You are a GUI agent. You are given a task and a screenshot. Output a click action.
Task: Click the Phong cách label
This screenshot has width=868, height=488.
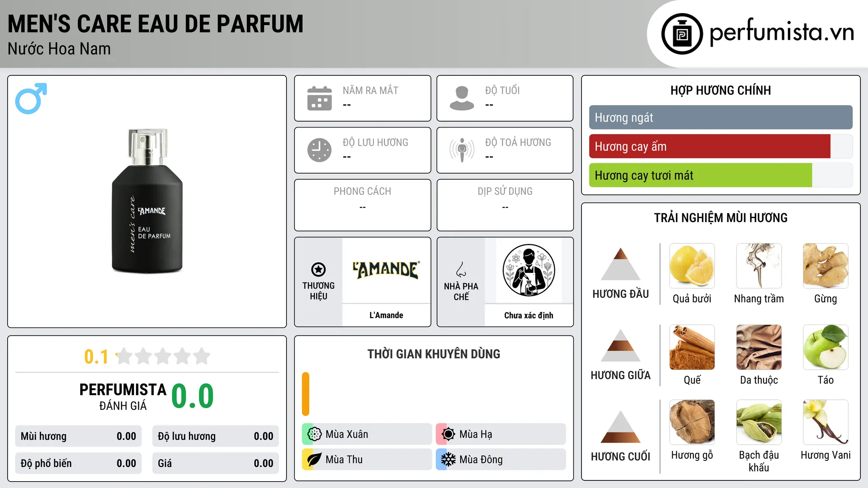coord(362,191)
